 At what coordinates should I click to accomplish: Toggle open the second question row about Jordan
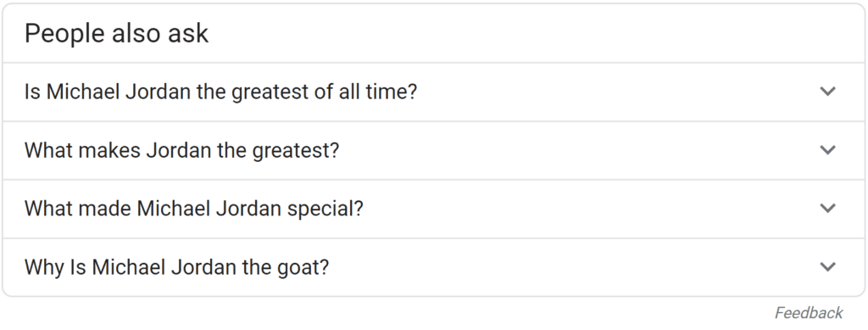point(433,150)
